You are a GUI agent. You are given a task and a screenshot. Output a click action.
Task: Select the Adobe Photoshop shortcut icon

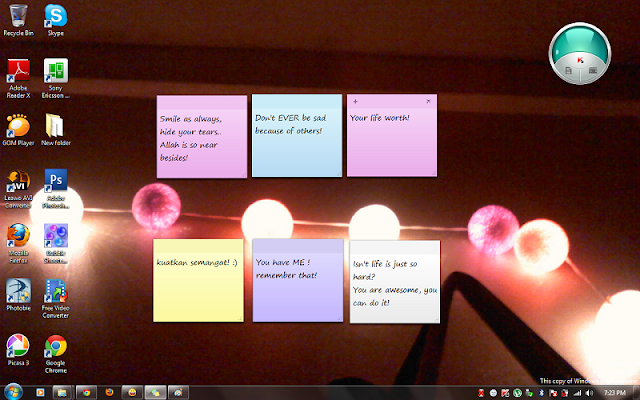(56, 189)
